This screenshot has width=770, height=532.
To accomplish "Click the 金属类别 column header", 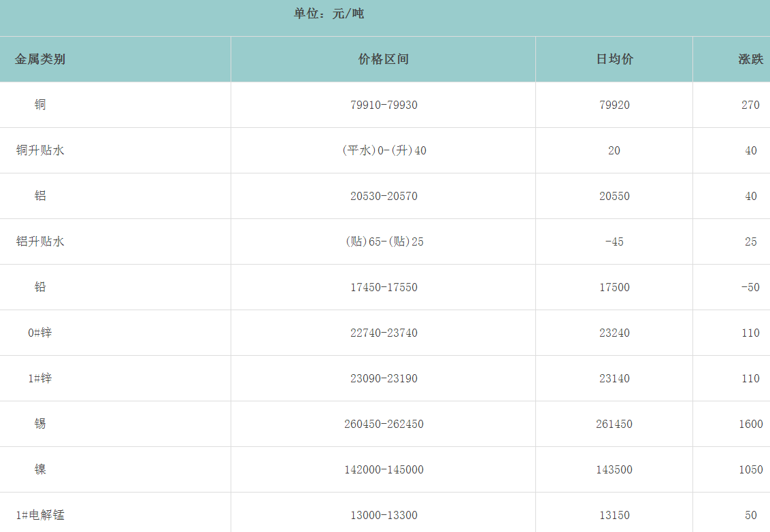I will pyautogui.click(x=40, y=59).
